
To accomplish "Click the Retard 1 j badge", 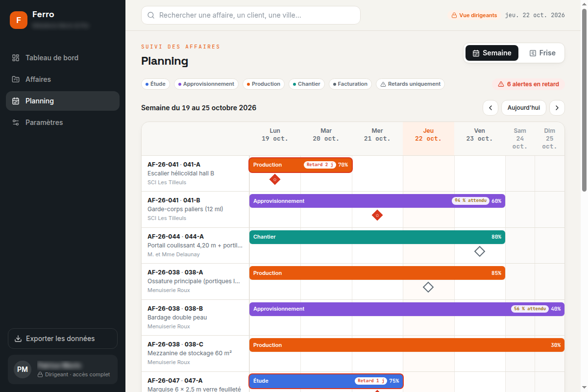I will tap(371, 381).
